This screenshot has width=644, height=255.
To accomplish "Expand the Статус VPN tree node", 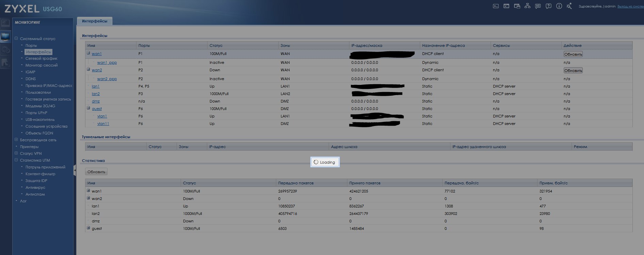I will click(x=16, y=153).
